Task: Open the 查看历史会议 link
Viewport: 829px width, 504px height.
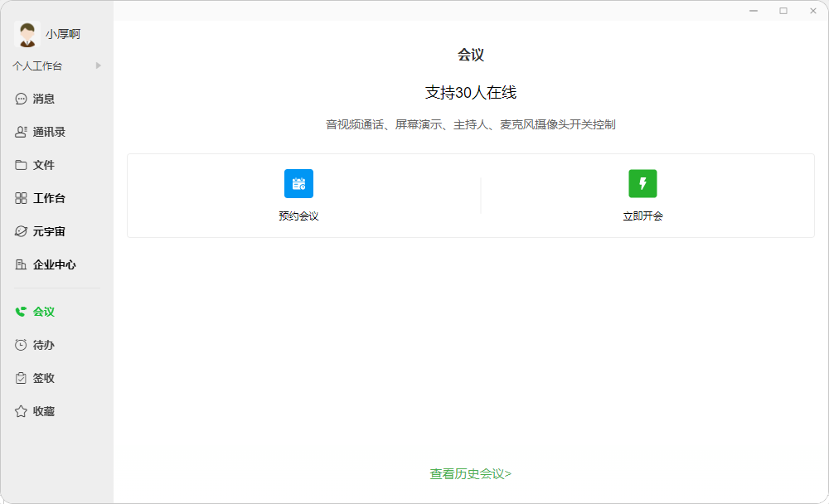Action: (x=471, y=474)
